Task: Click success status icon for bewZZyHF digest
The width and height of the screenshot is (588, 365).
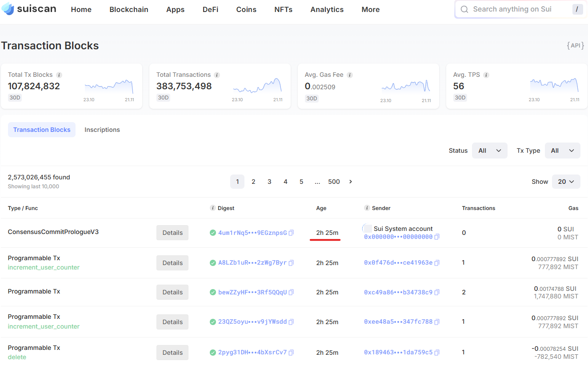Action: pos(213,292)
